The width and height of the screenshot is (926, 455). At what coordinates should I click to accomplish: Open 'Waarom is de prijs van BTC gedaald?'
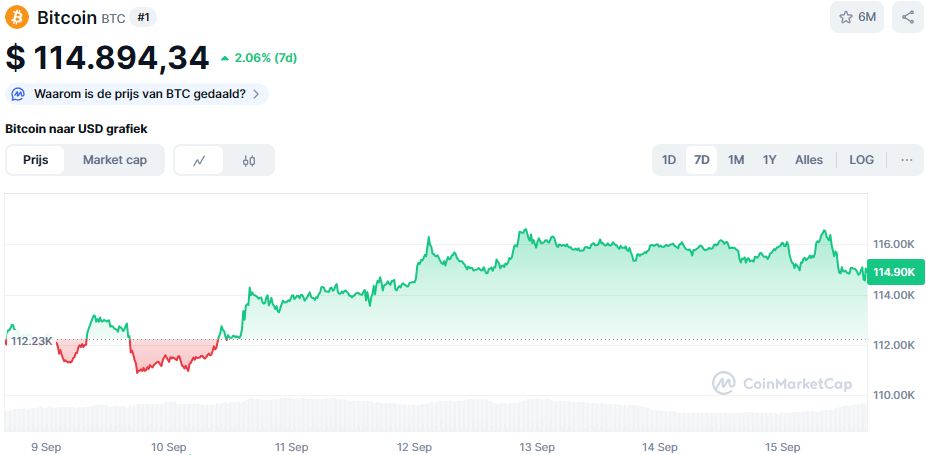tap(136, 94)
